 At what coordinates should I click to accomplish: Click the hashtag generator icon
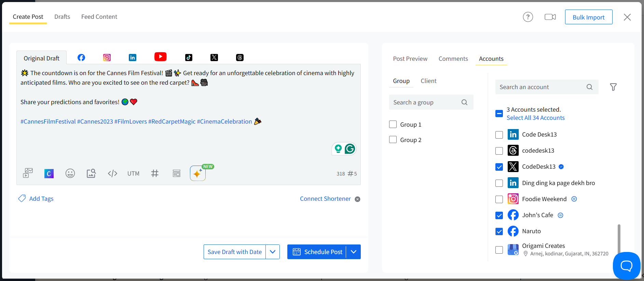point(155,173)
